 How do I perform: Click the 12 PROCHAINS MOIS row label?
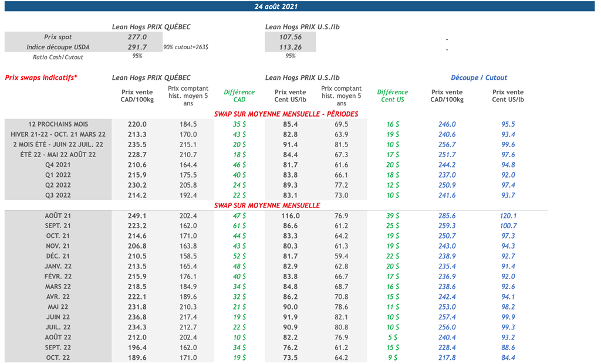click(x=58, y=124)
